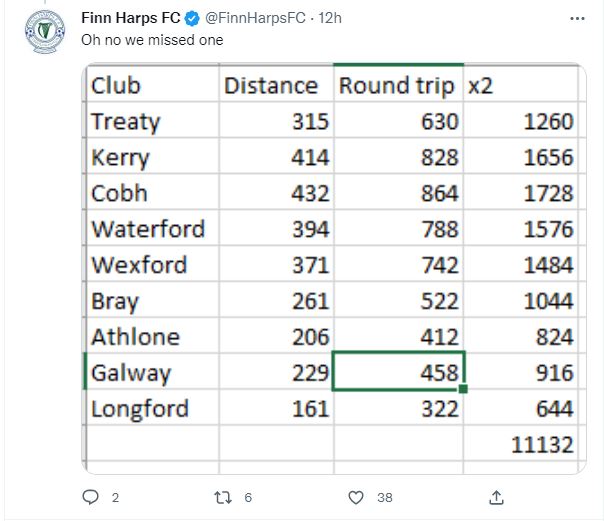Screen dimensions: 604x521
Task: Click the Galway round trip cell 458
Action: point(399,371)
